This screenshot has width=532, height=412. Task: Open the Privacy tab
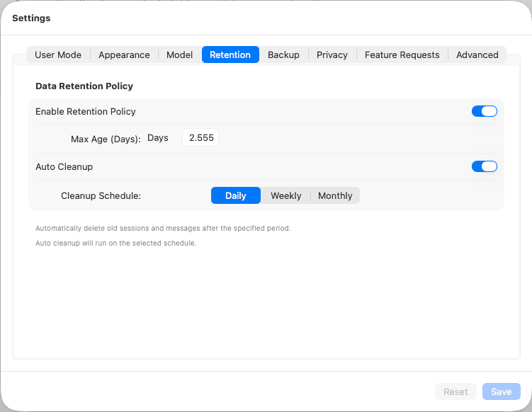(x=332, y=55)
